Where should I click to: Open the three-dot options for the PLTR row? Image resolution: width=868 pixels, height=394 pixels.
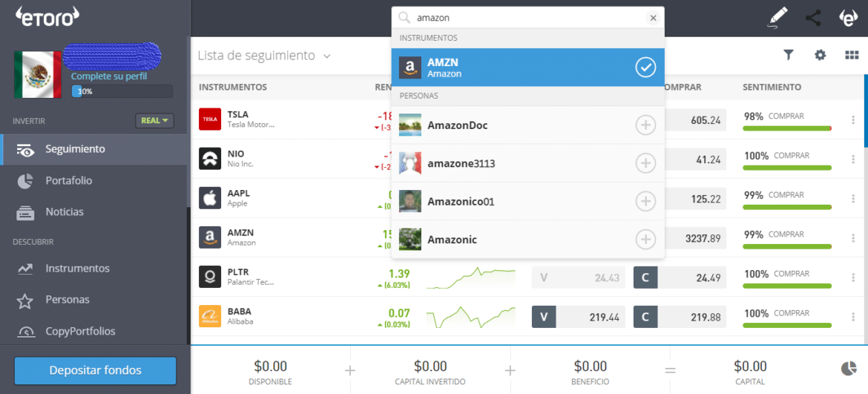pyautogui.click(x=853, y=278)
